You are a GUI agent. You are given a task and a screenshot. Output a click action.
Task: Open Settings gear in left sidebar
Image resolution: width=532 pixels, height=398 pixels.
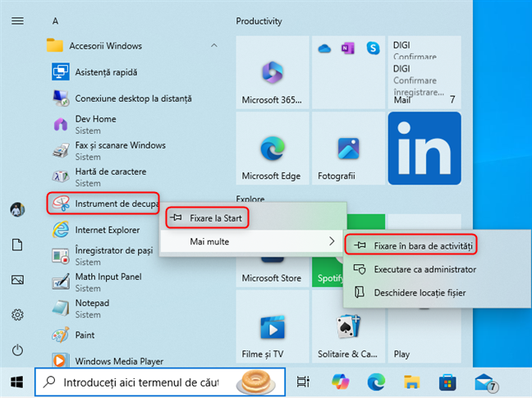pyautogui.click(x=17, y=315)
